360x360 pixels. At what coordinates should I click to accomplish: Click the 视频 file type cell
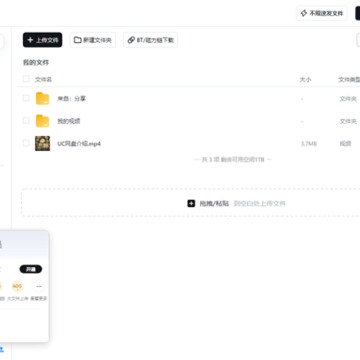(345, 144)
